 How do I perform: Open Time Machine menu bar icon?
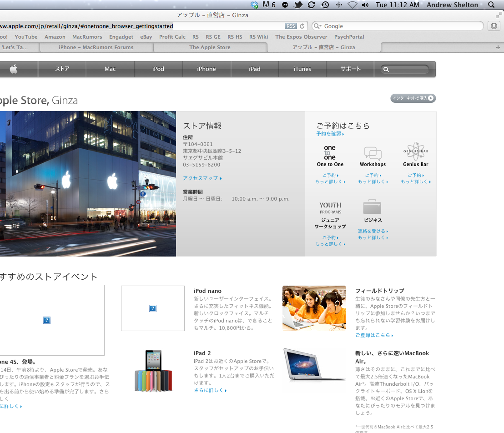[325, 5]
